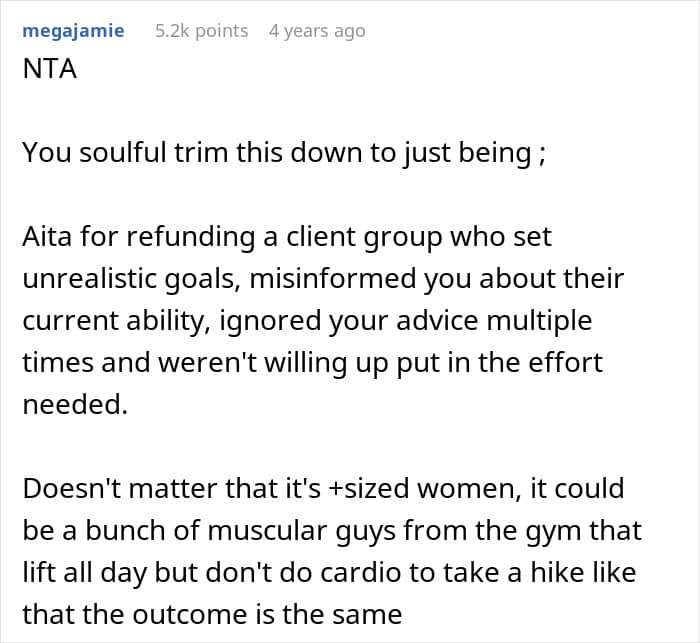Click the word 'needed.' ending the paragraph
Image resolution: width=700 pixels, height=643 pixels.
[75, 405]
